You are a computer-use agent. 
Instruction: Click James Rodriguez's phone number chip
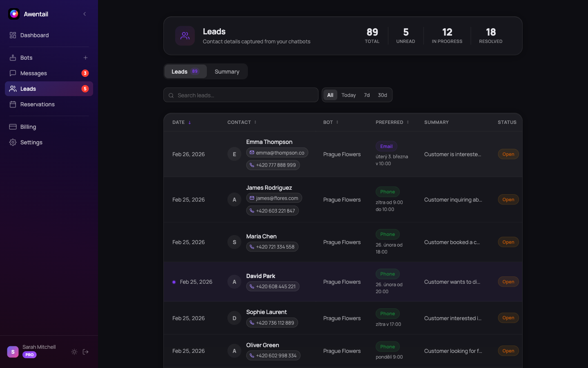pos(272,211)
